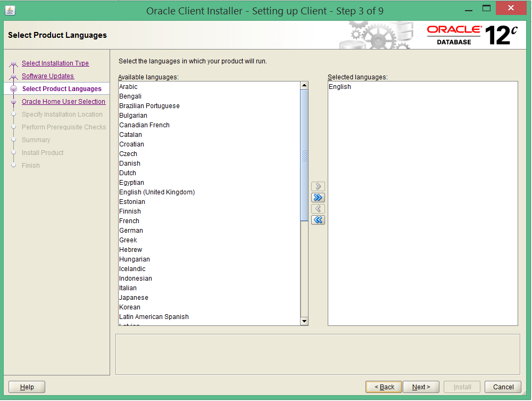Select Catalan language
The image size is (532, 401).
click(x=209, y=134)
